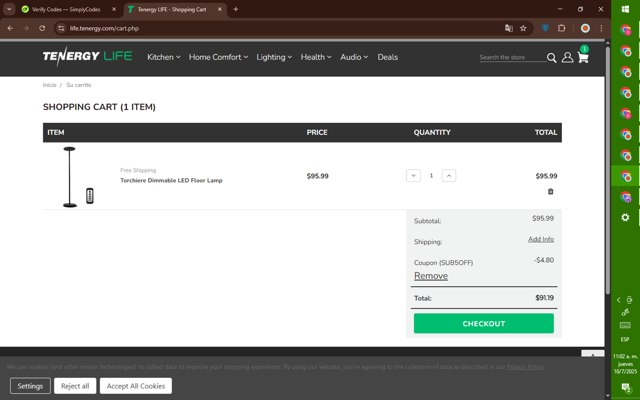Increase the lamp quantity with up arrow
Viewport: 640px width, 400px height.
point(449,176)
